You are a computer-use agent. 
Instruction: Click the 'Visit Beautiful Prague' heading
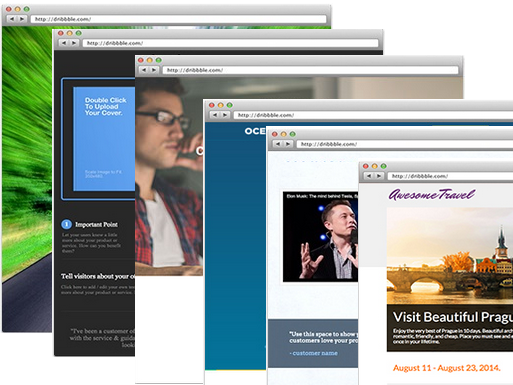tap(453, 317)
